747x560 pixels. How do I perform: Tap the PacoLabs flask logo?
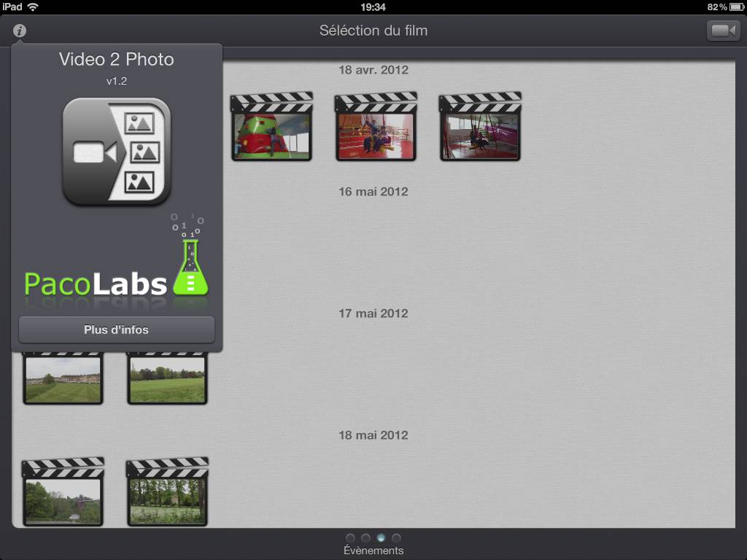[190, 254]
